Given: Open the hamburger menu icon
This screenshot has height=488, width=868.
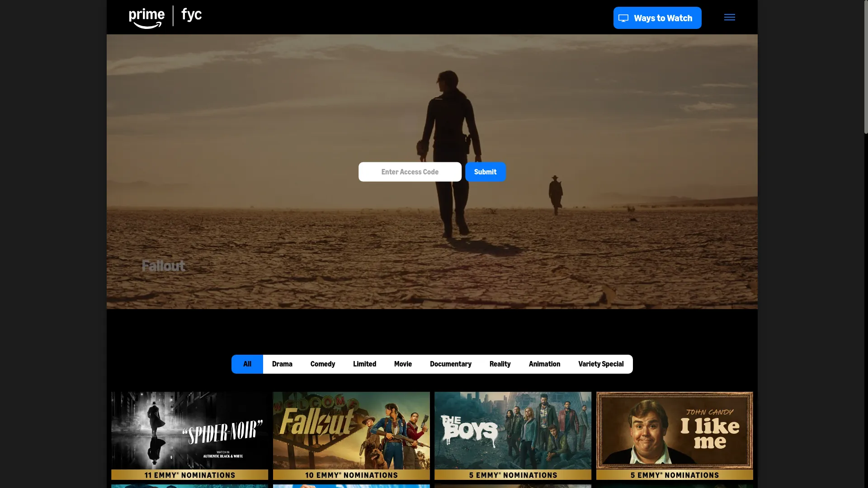Looking at the screenshot, I should click(729, 17).
